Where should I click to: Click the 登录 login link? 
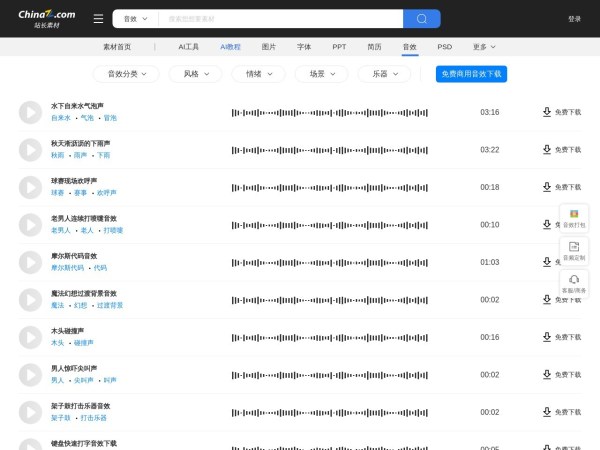point(574,19)
